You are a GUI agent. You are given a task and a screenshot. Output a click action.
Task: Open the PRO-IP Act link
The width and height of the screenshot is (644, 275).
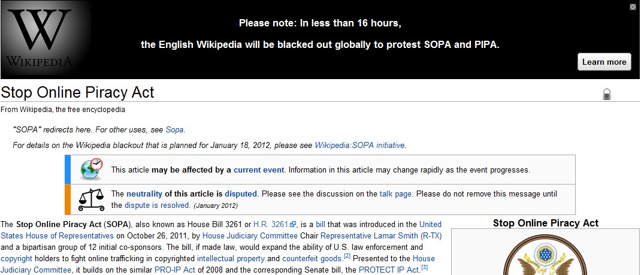point(174,270)
